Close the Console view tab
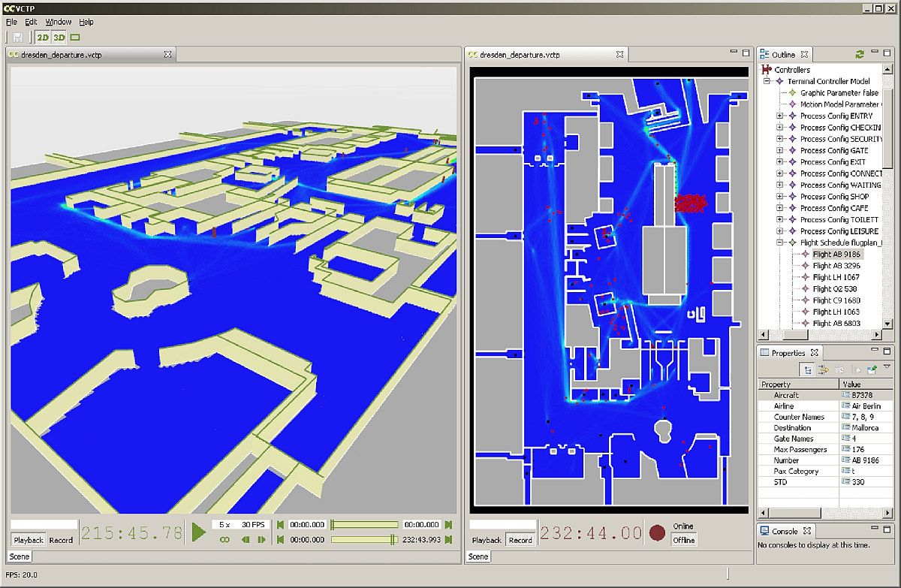Screen dimensions: 901x588 [806, 531]
